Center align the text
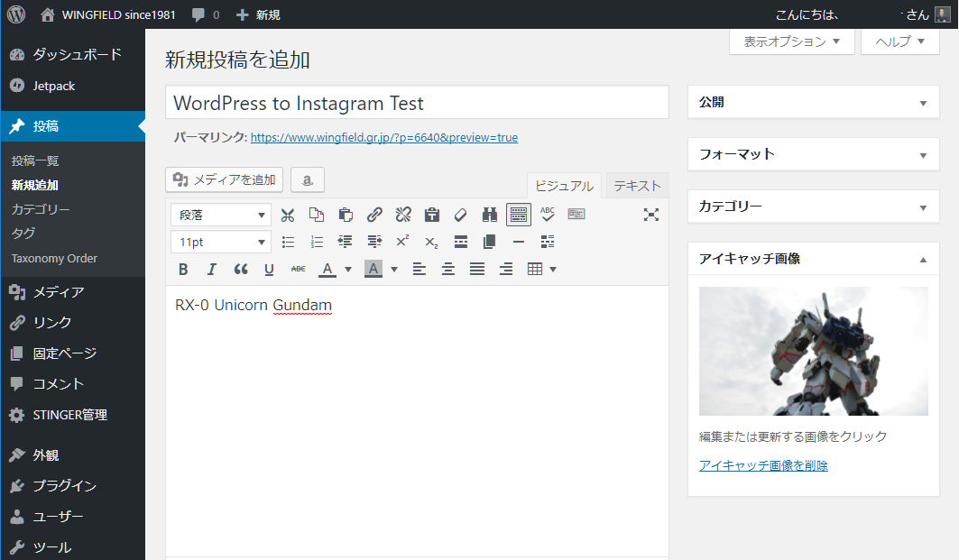 (448, 269)
